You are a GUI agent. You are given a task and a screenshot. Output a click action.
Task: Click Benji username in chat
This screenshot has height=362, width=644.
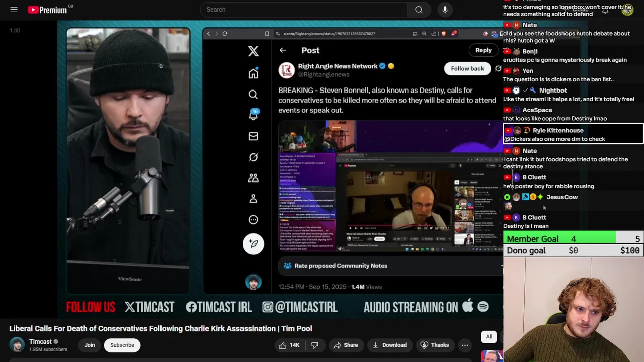click(530, 51)
